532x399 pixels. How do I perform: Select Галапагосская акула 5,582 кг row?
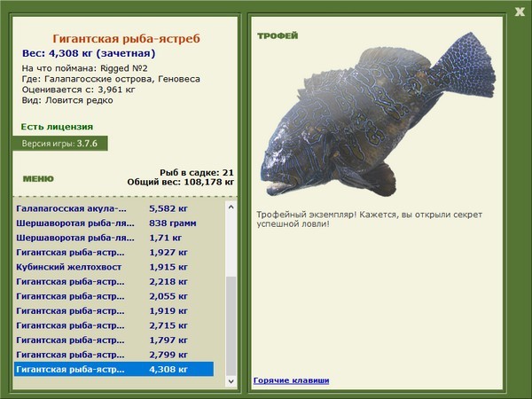(113, 208)
